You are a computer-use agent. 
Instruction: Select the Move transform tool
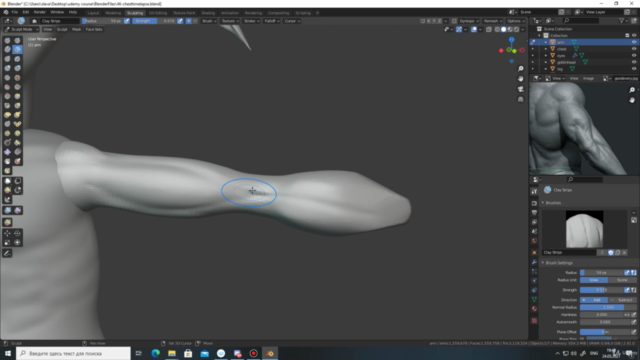point(7,233)
